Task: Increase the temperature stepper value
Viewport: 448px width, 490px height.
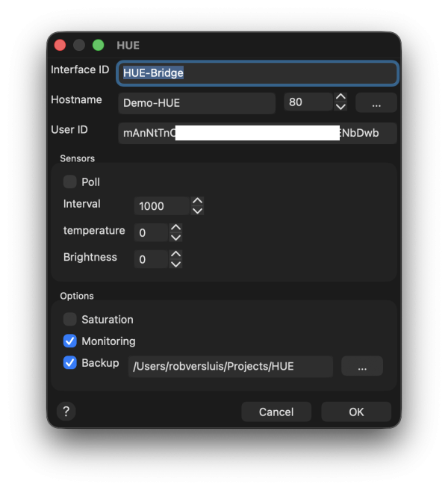Action: coord(175,228)
